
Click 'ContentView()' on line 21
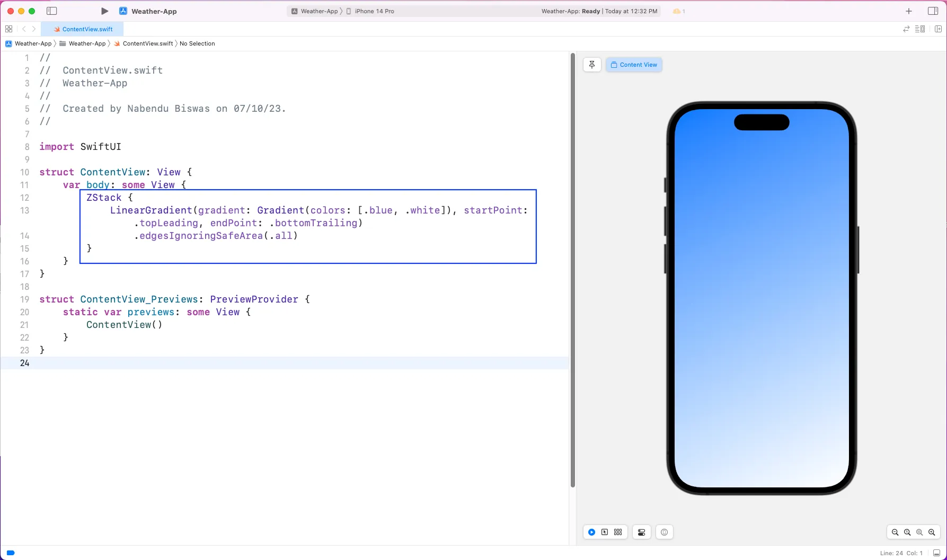125,325
